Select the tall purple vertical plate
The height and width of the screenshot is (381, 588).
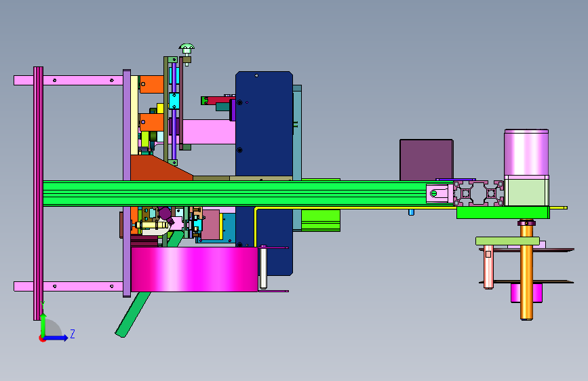(x=127, y=183)
